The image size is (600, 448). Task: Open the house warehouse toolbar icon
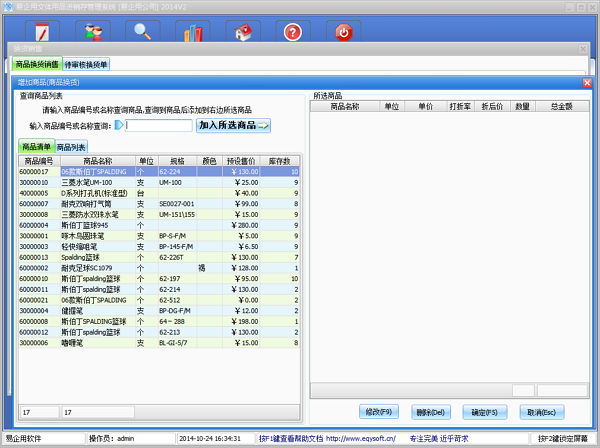pyautogui.click(x=243, y=32)
